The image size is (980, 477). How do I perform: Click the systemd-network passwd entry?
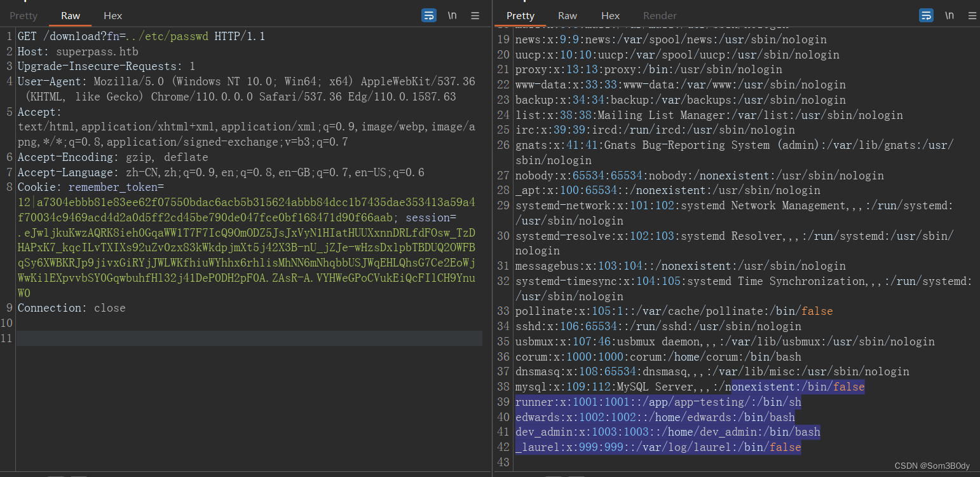[x=734, y=213]
